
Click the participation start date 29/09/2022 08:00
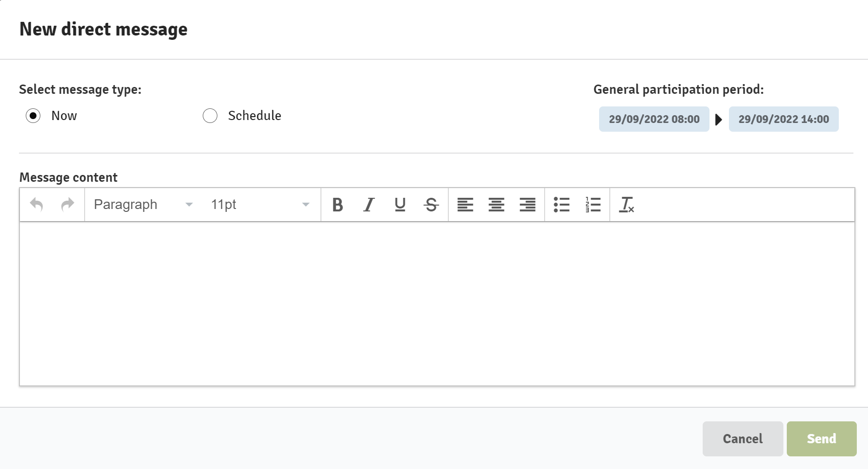654,119
